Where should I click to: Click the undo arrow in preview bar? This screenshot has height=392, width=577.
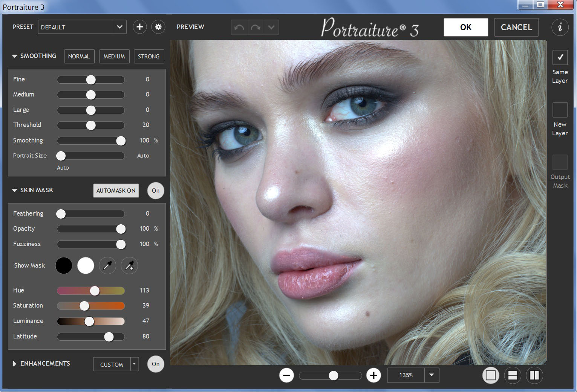coord(239,28)
